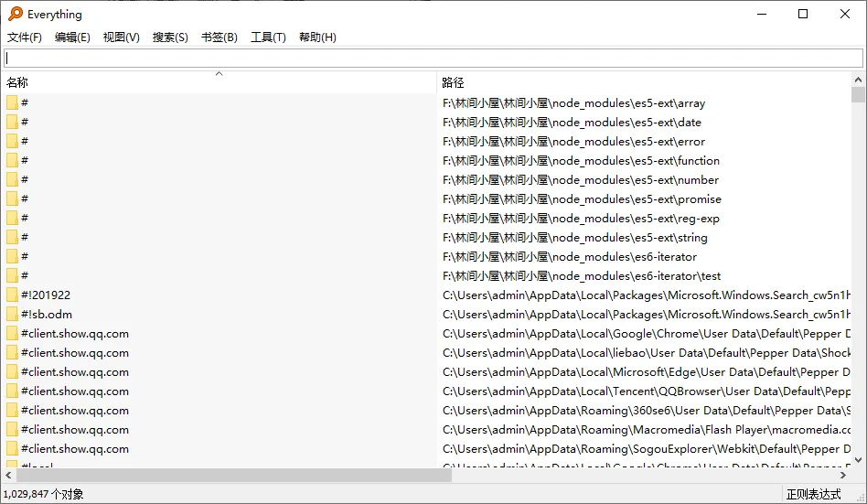Select path ending es5-ext\function
Image resolution: width=867 pixels, height=504 pixels.
pos(581,161)
